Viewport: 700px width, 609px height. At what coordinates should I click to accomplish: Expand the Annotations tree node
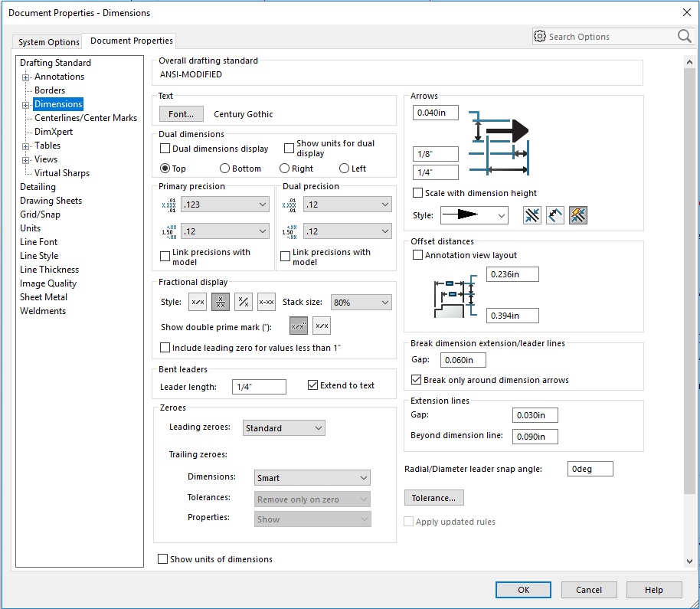(26, 77)
